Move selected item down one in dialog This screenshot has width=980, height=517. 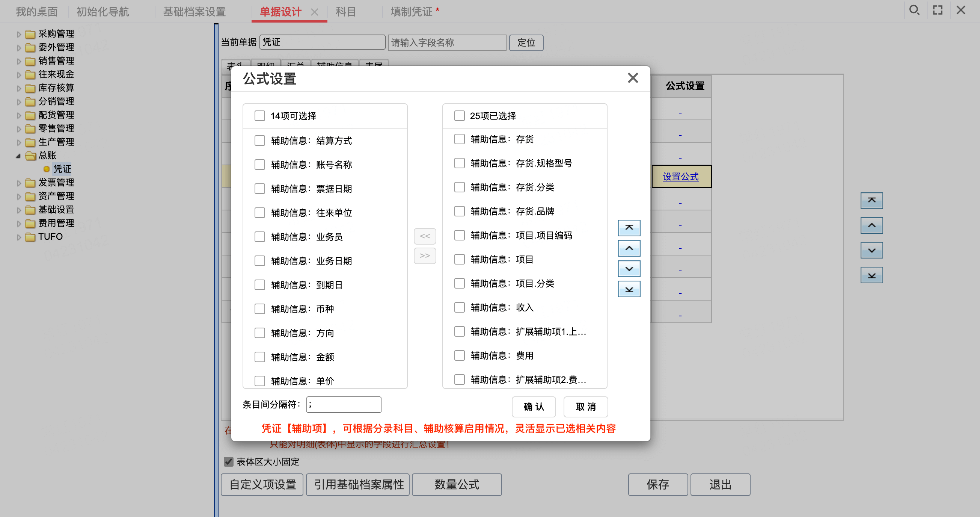pos(629,269)
